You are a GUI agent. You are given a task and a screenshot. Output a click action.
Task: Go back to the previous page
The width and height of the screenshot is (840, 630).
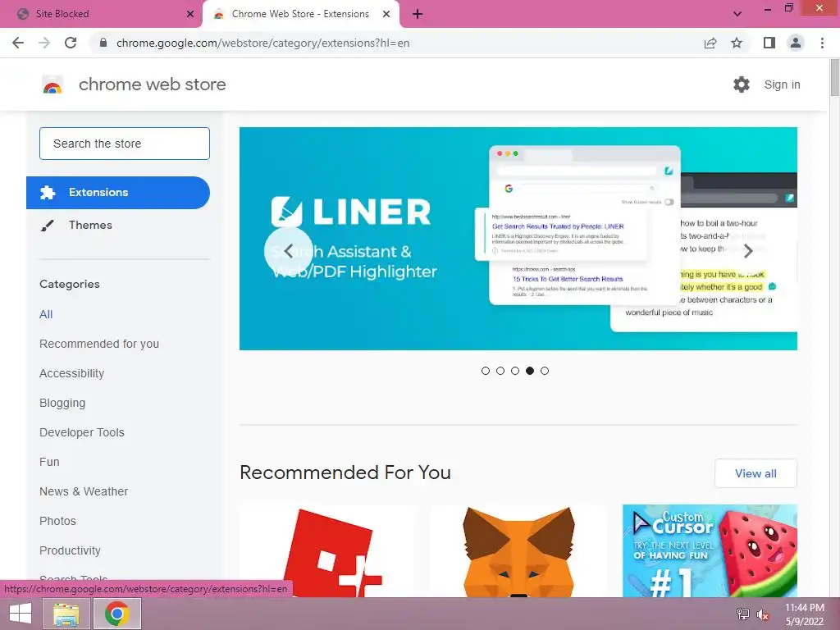coord(18,43)
